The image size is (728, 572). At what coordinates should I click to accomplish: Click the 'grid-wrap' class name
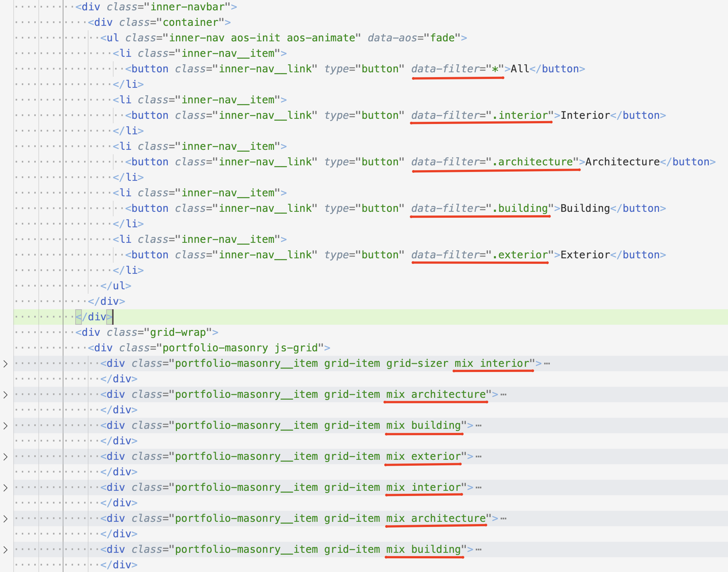[x=178, y=332]
